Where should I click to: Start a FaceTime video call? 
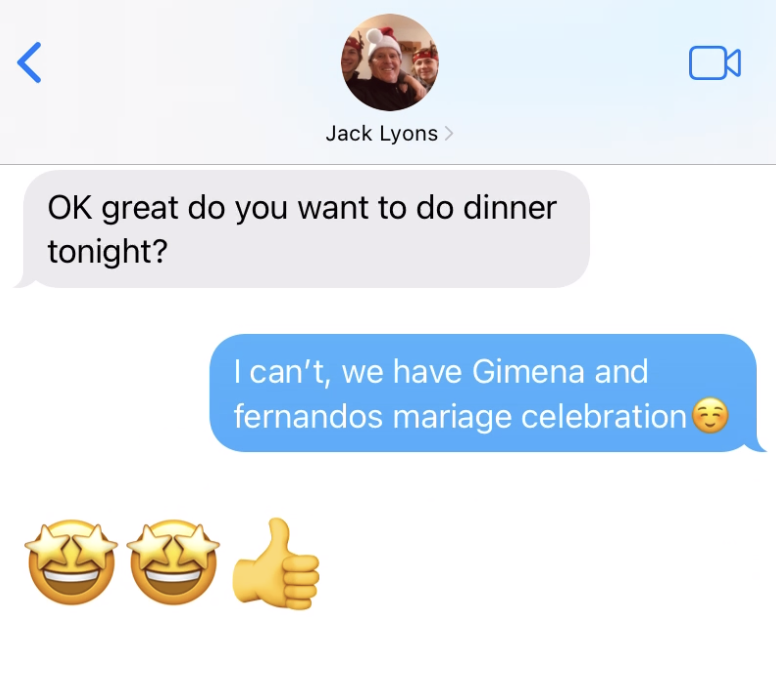715,63
